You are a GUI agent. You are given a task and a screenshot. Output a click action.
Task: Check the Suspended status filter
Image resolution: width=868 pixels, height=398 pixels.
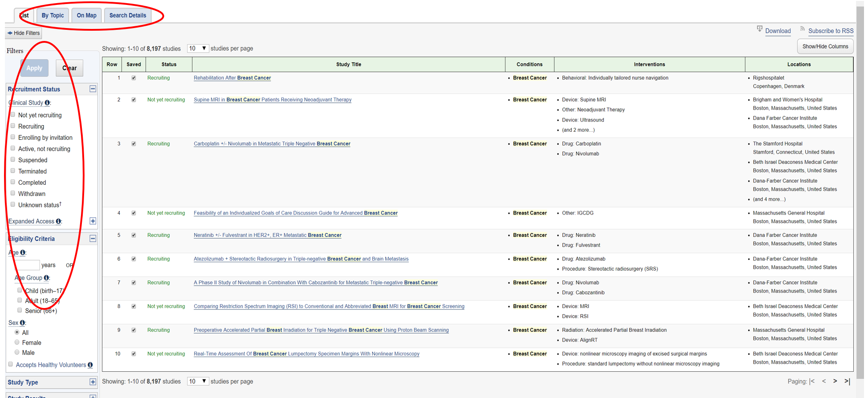[13, 159]
